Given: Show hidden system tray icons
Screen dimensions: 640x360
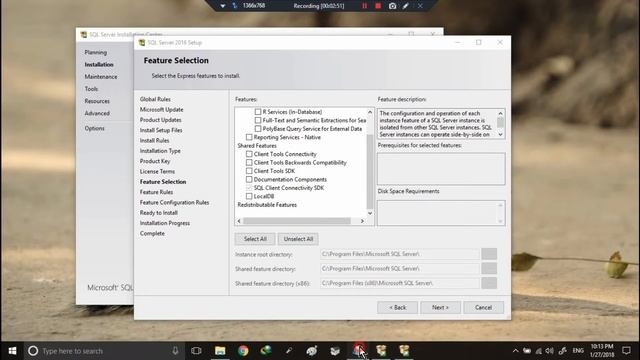Looking at the screenshot, I should pos(516,351).
